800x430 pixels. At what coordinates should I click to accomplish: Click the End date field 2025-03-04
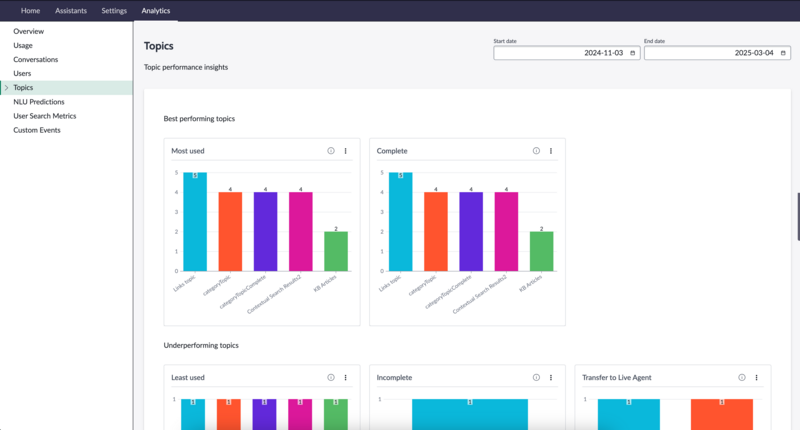(717, 53)
